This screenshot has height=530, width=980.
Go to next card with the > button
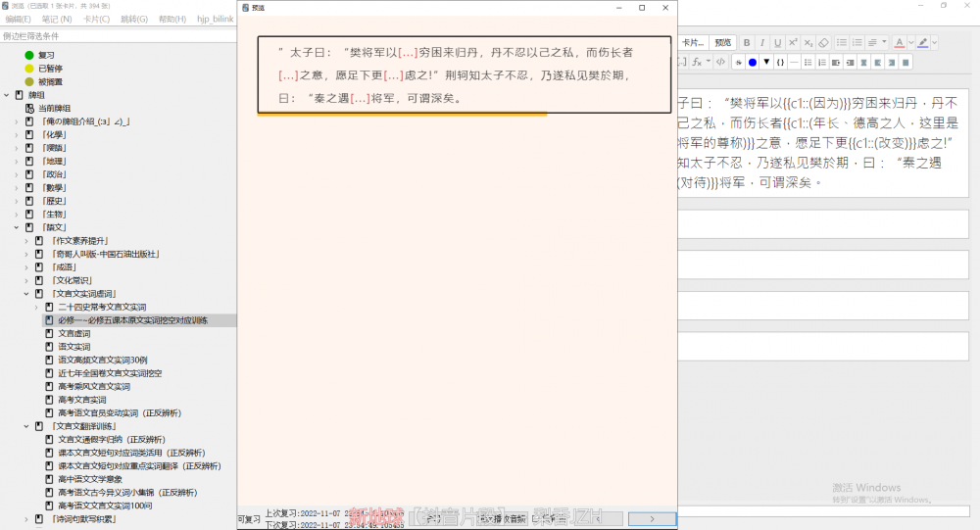coord(652,519)
